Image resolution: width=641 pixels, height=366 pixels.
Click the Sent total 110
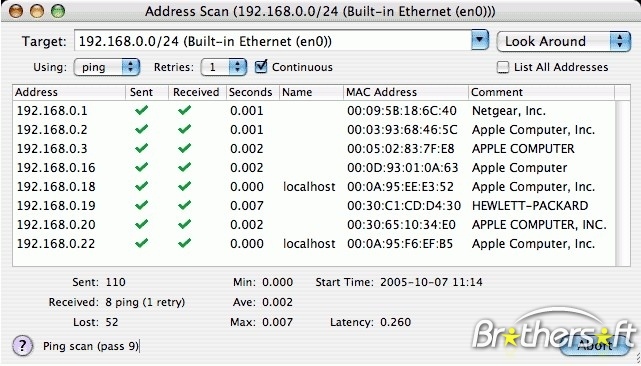point(115,282)
